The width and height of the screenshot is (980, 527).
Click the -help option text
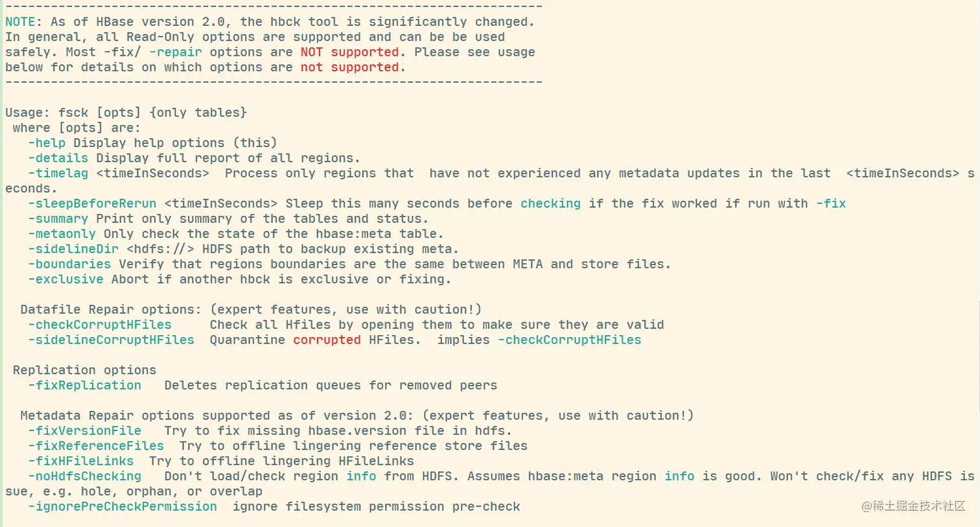coord(47,143)
